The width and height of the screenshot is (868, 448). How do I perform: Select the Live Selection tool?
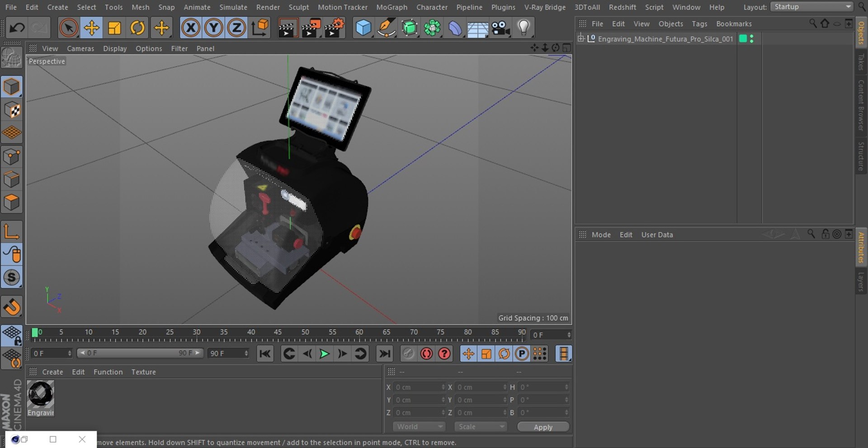pos(68,28)
